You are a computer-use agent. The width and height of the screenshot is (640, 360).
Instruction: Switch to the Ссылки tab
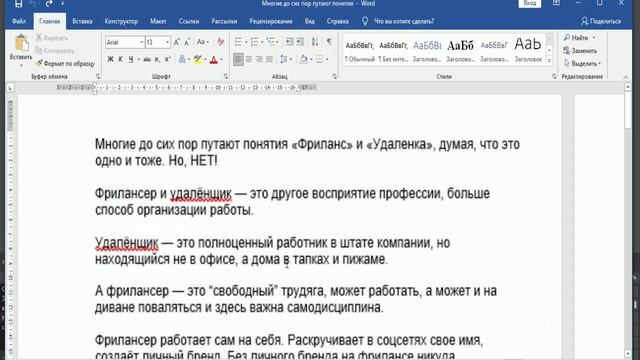[189, 21]
